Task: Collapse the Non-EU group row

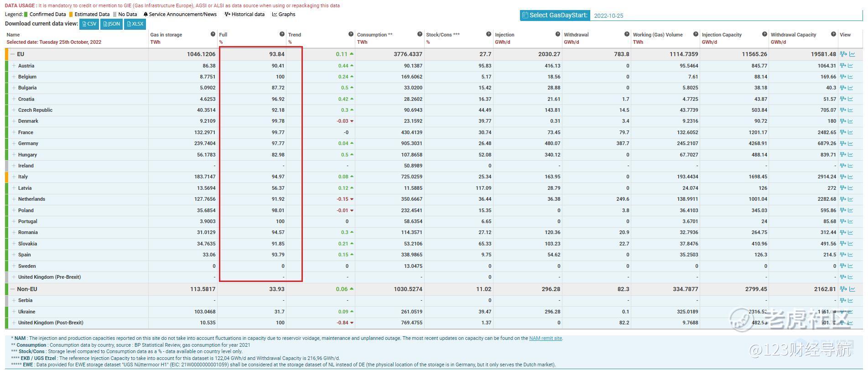Action: coord(12,289)
